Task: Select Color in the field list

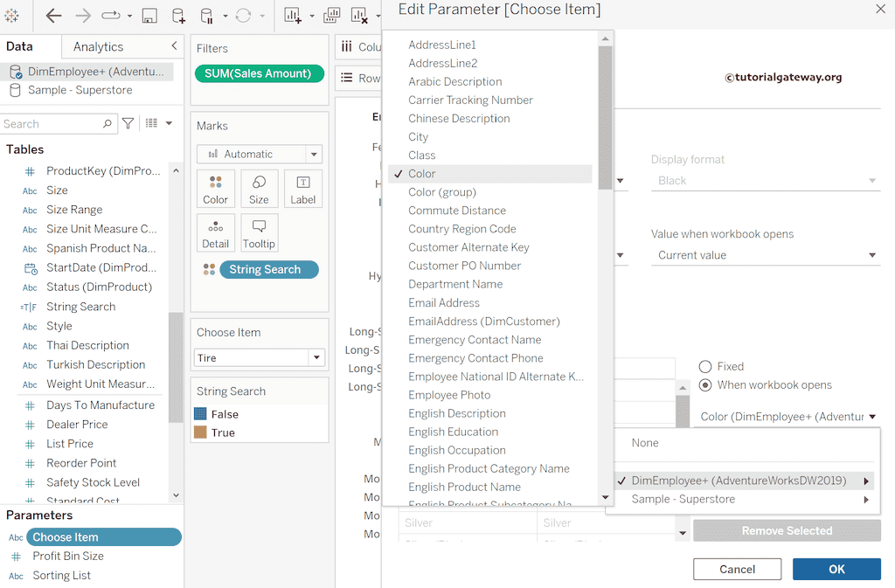Action: [x=490, y=174]
